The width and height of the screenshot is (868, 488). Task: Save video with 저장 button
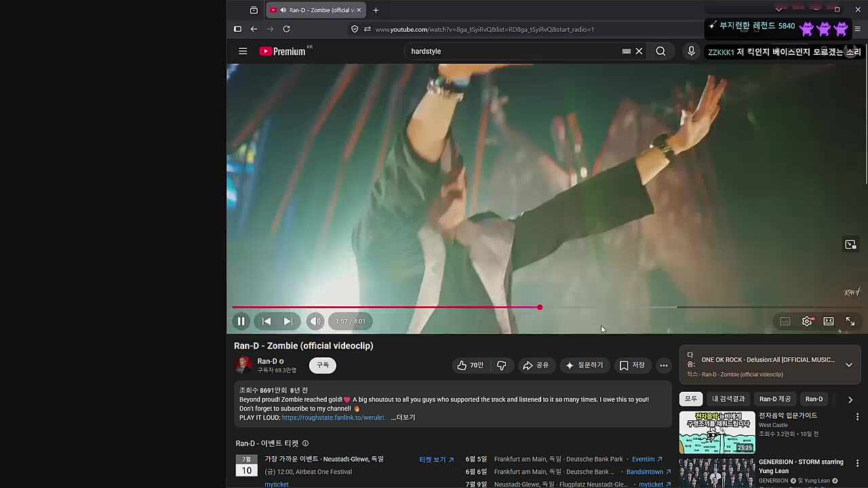632,365
